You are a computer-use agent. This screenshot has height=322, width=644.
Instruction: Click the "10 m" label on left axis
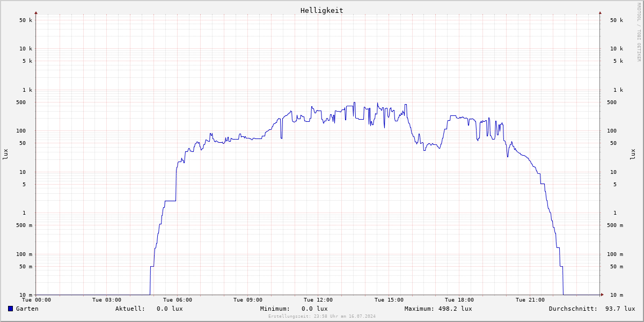tap(26, 295)
